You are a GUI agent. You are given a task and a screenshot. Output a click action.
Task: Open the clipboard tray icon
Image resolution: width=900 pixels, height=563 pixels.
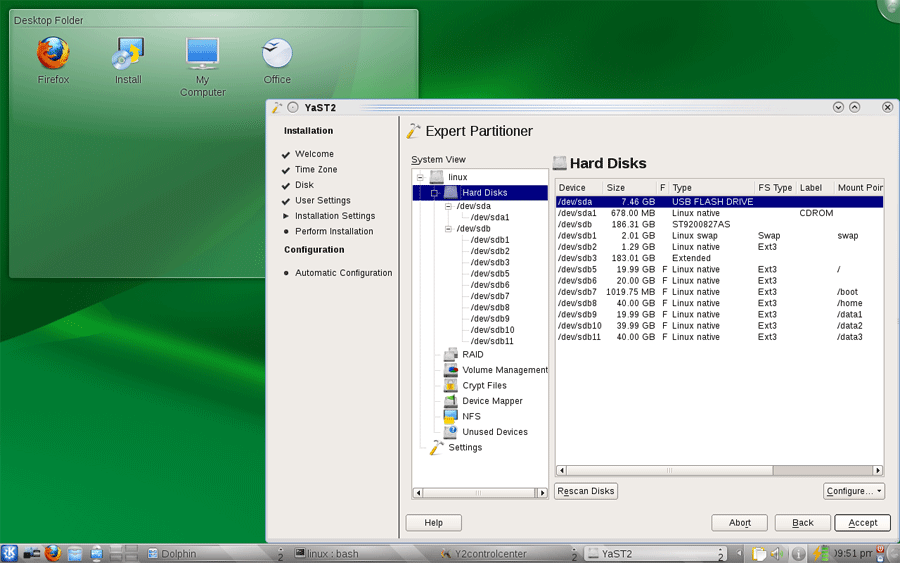(x=759, y=554)
